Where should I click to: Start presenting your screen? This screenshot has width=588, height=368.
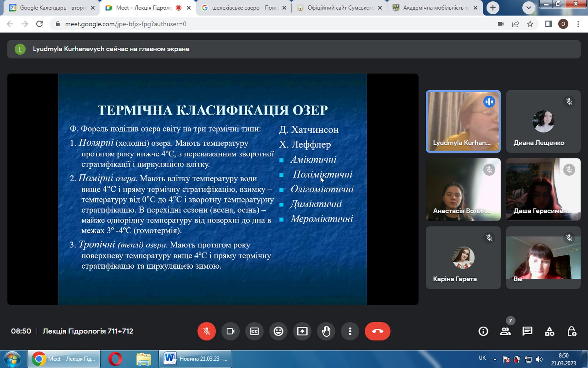[x=302, y=331]
